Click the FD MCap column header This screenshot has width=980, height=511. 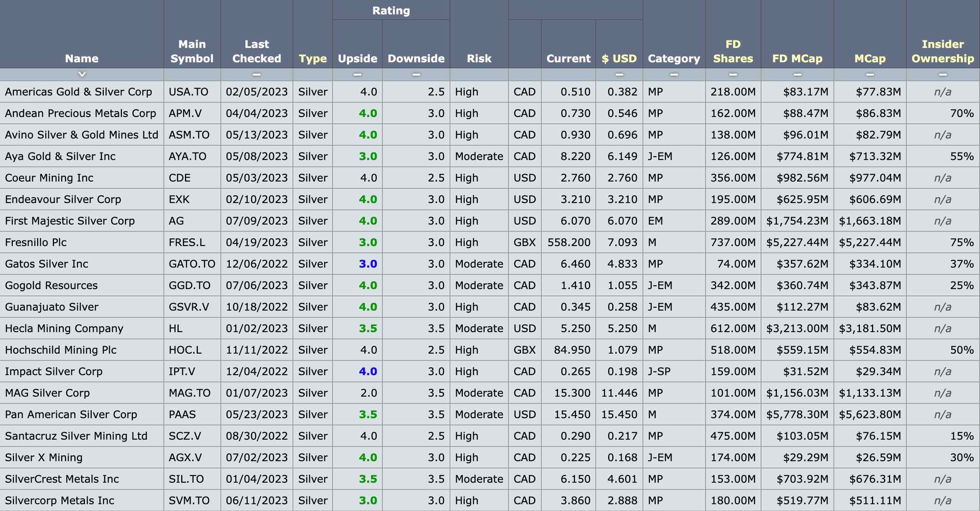797,58
